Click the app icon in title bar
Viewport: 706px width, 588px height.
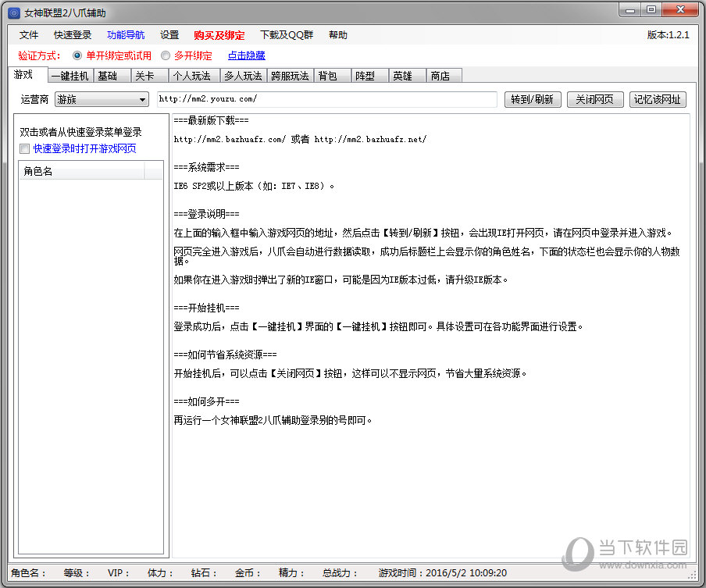[14, 13]
